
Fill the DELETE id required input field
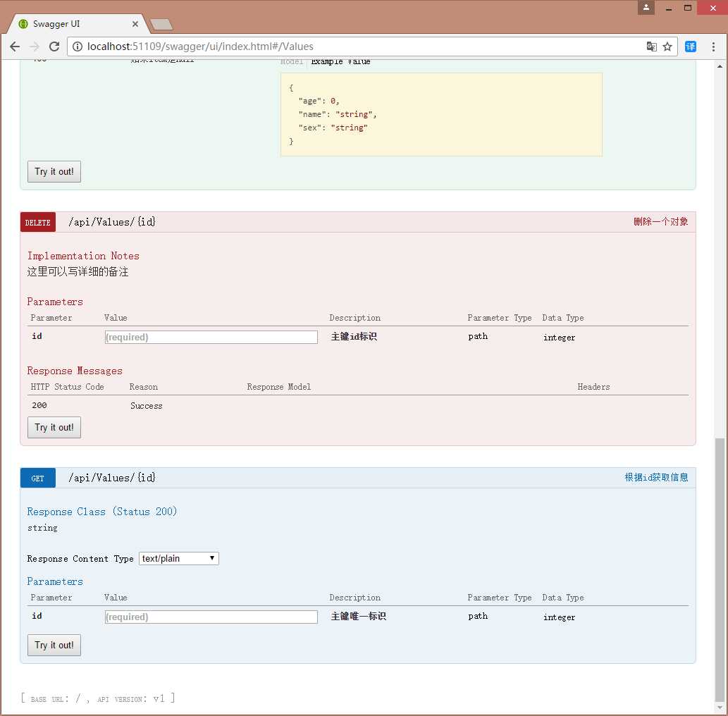tap(211, 337)
